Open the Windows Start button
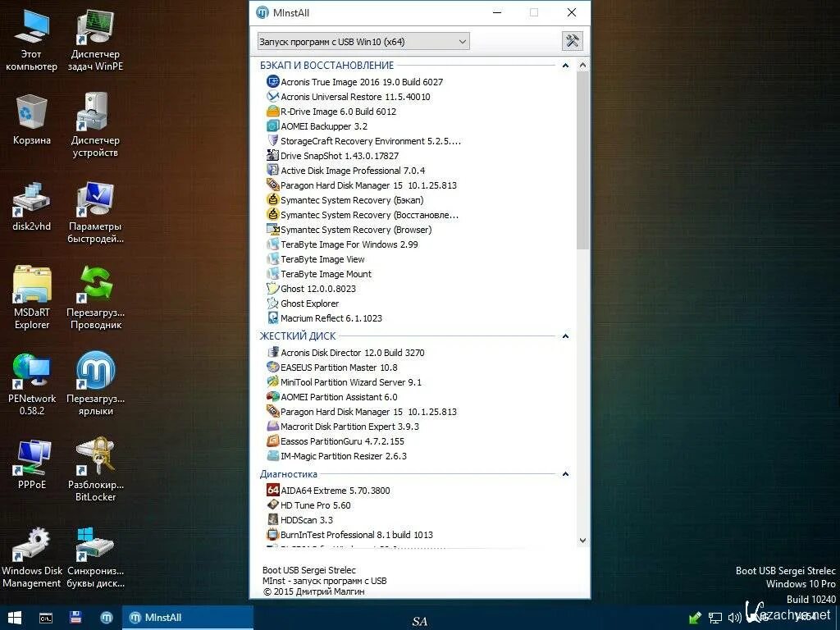This screenshot has width=840, height=630. [x=15, y=618]
